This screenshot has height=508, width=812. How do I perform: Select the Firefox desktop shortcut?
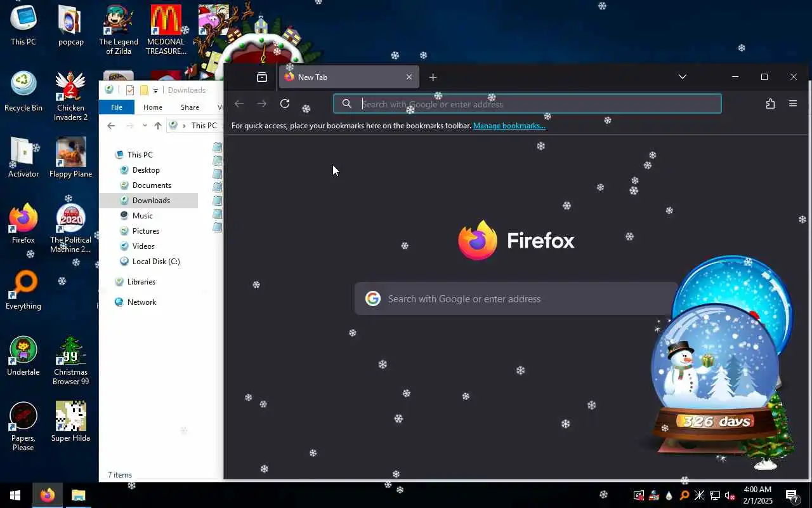(x=23, y=224)
